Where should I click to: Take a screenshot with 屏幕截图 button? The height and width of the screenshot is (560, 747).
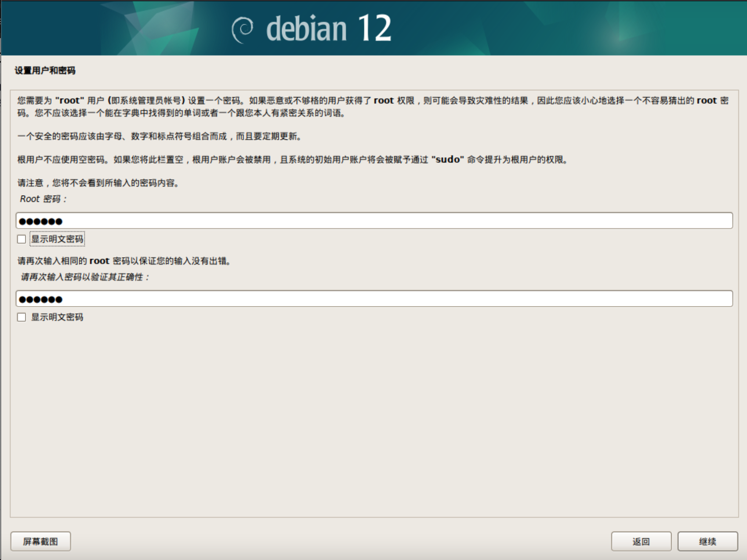(41, 541)
